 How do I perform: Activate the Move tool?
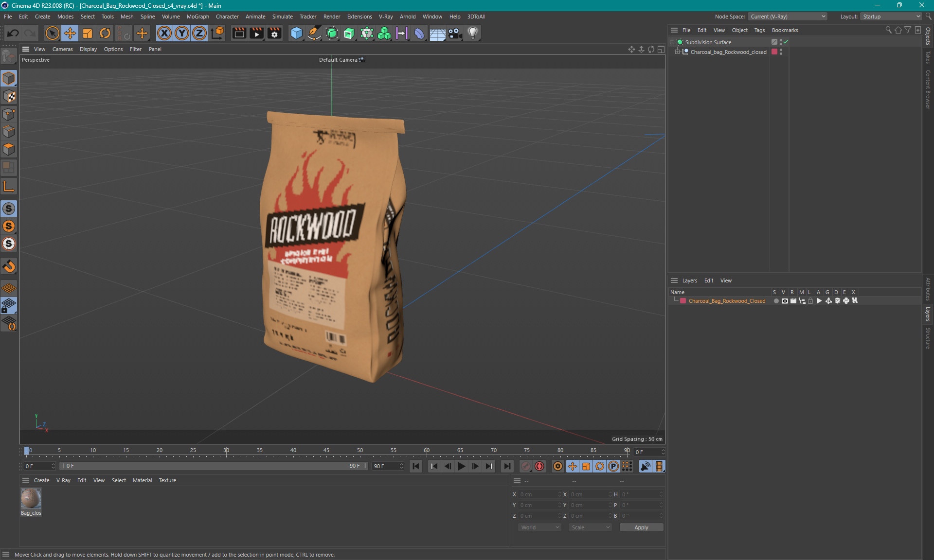tap(70, 33)
